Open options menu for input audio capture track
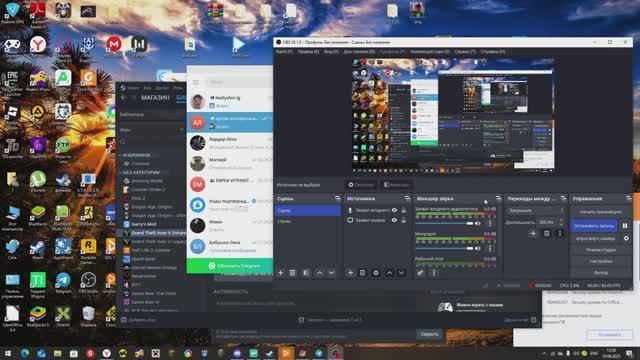The image size is (640, 360). tap(490, 223)
